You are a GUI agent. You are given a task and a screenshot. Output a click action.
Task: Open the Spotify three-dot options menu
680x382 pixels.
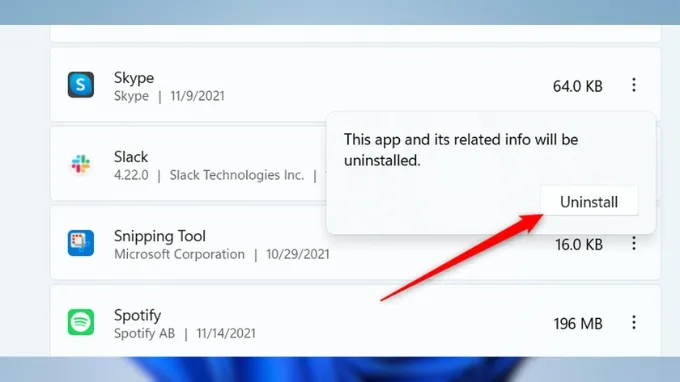click(x=634, y=322)
